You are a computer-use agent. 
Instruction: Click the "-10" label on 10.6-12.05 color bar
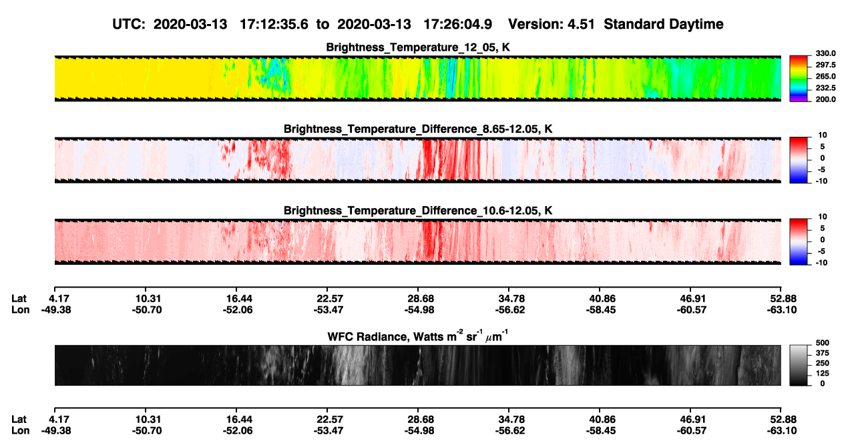click(x=821, y=263)
